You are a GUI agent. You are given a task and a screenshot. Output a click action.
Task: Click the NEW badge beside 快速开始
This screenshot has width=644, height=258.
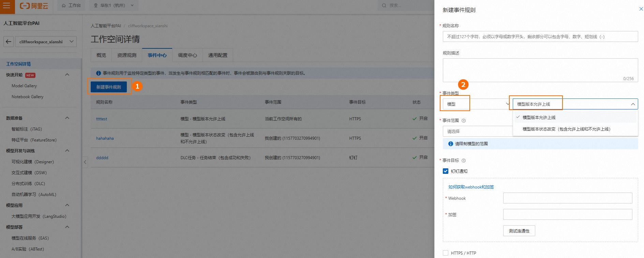30,75
